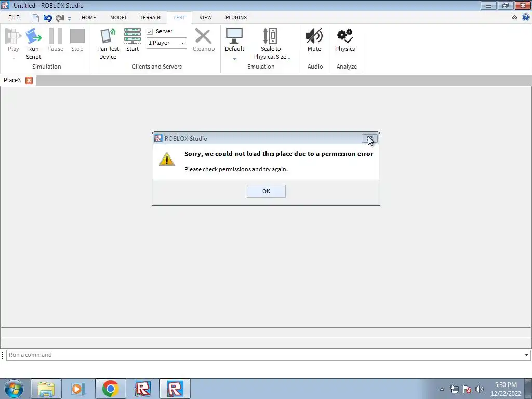Collapse the ribbon with the caret icon
The width and height of the screenshot is (532, 399).
tap(515, 17)
